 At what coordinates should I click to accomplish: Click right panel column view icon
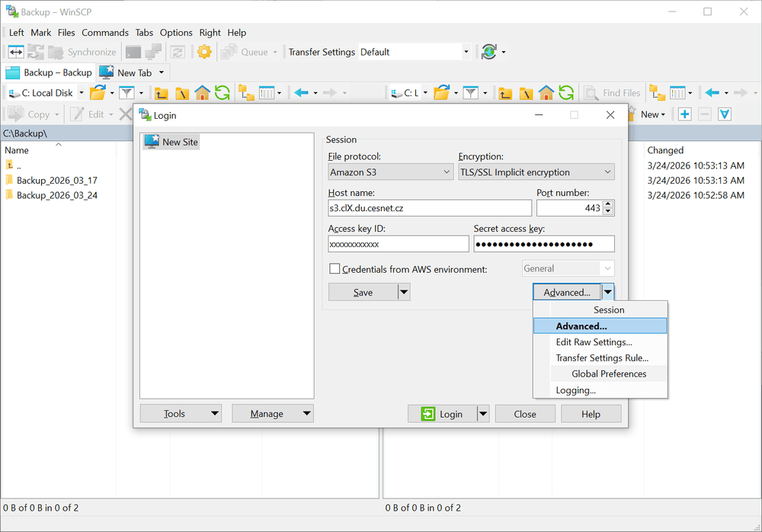677,92
